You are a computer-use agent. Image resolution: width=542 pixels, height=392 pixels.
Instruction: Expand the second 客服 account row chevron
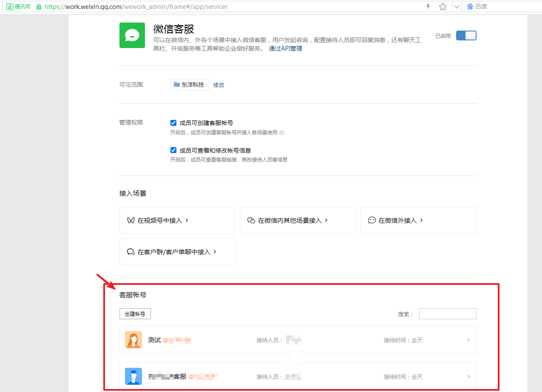click(468, 376)
